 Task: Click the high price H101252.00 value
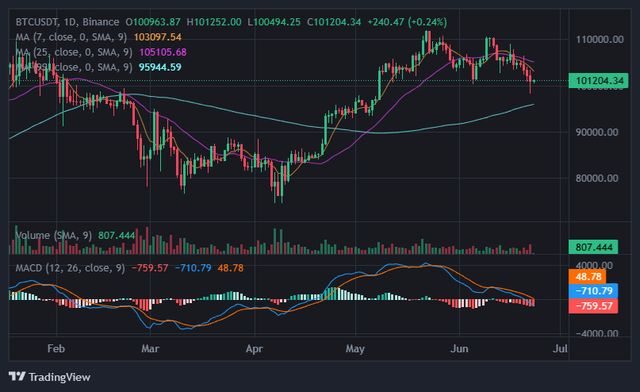214,22
